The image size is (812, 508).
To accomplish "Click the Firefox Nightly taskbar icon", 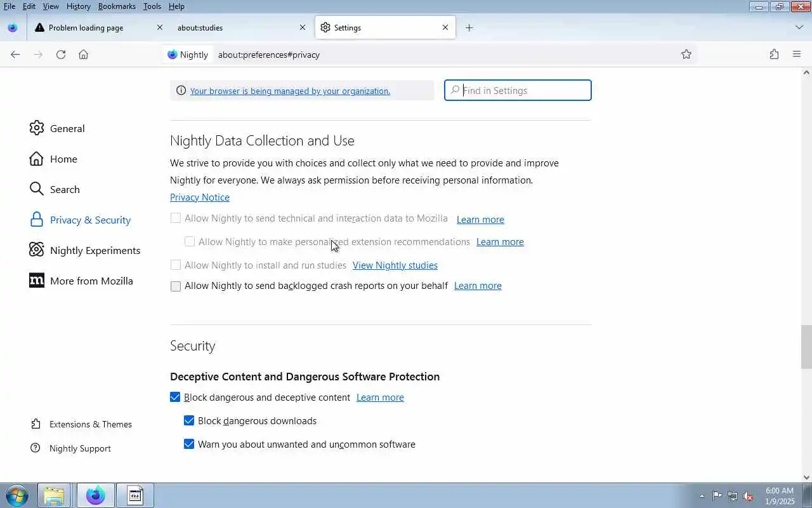I will pos(96,495).
